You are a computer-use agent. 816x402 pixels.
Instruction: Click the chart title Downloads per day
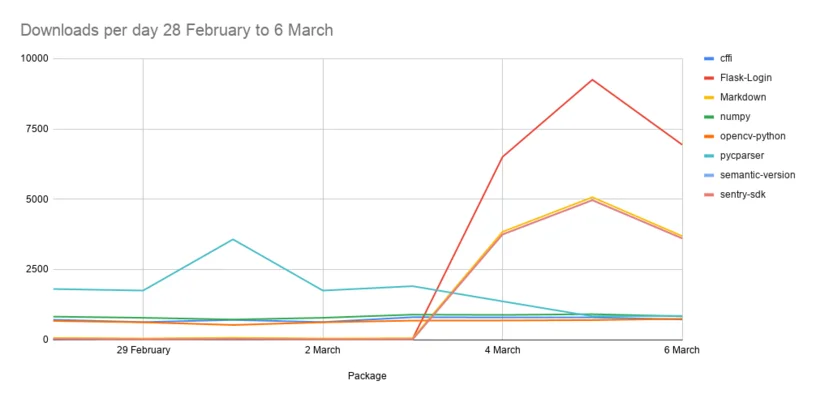[x=176, y=30]
